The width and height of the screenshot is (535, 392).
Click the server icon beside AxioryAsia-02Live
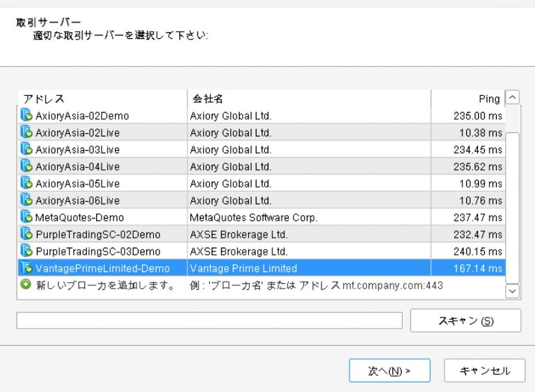(x=26, y=133)
